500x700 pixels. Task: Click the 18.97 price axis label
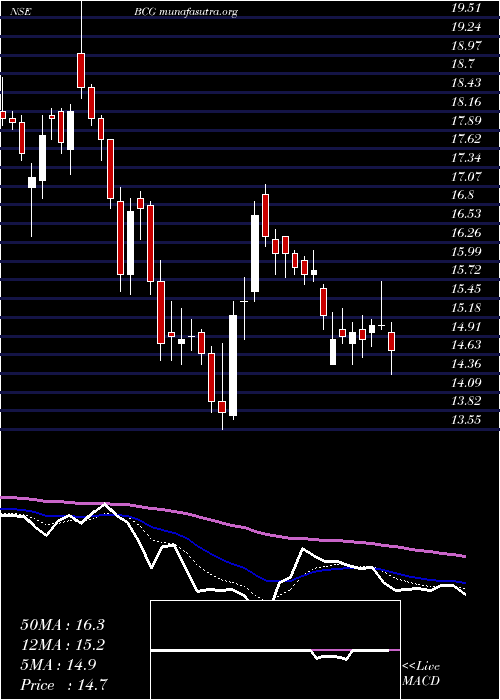(x=467, y=46)
